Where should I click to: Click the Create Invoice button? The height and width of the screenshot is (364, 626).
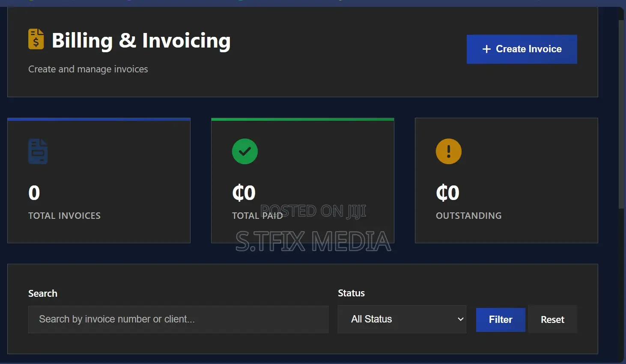(522, 49)
